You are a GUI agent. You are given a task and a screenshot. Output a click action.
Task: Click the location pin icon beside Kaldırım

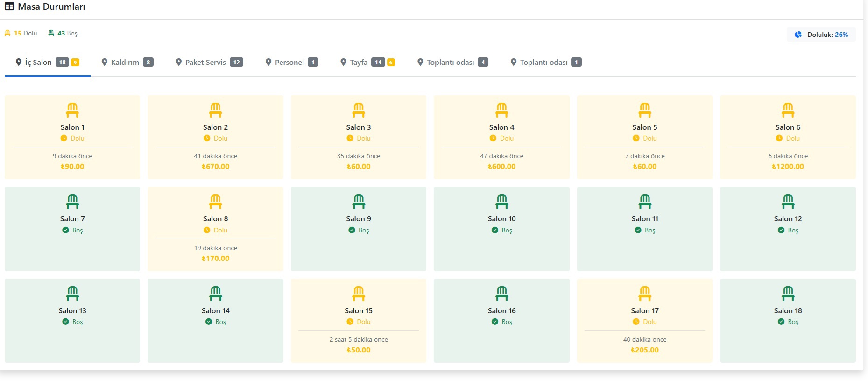(105, 62)
